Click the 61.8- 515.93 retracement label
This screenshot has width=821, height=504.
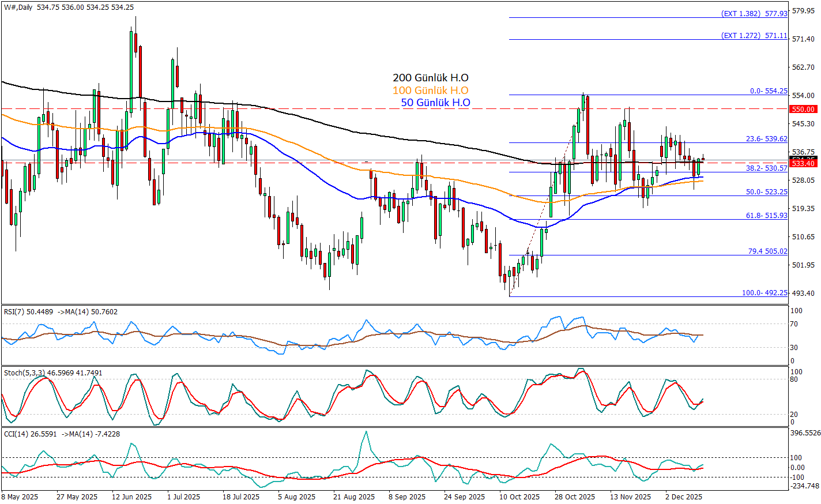(766, 215)
